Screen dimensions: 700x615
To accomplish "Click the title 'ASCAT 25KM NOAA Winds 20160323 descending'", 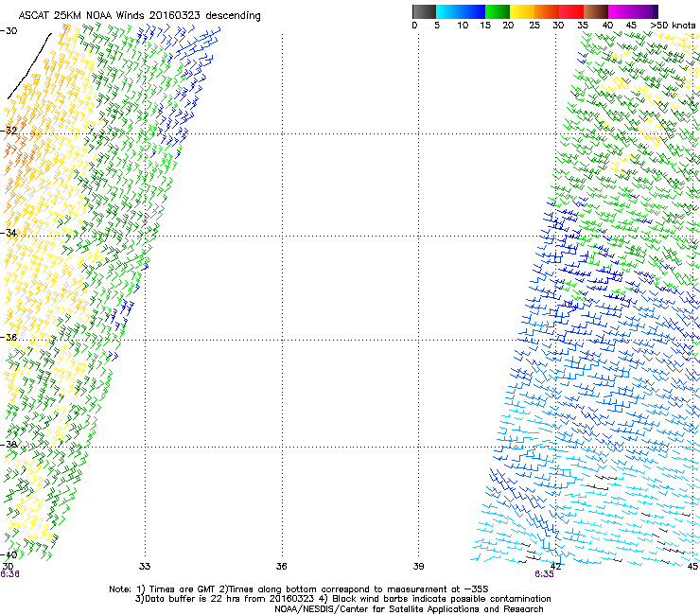I will pyautogui.click(x=139, y=16).
